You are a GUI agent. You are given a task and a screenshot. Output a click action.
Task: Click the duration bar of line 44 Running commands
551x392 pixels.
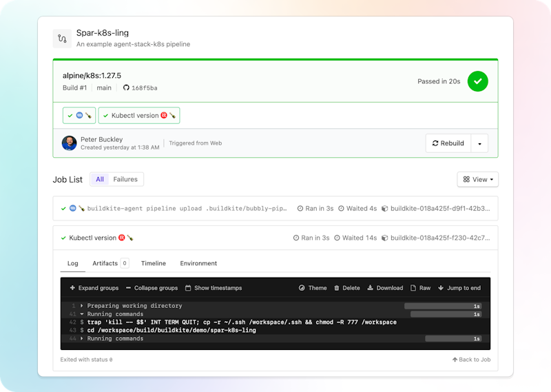point(453,338)
